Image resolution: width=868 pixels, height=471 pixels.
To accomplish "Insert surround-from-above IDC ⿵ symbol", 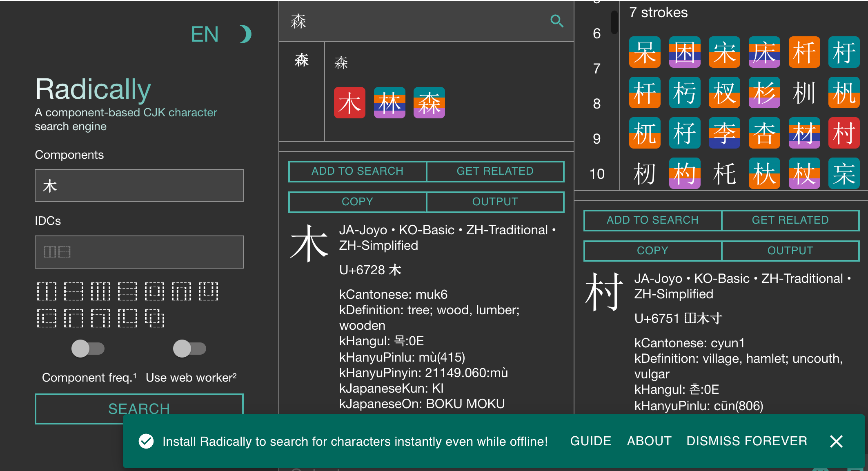I will [x=182, y=291].
